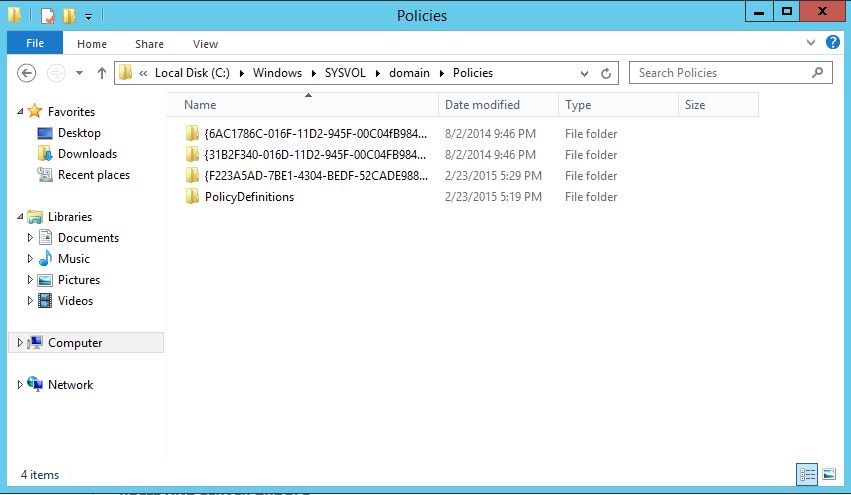Select the {31B2F340-016D-11D2... folder icon
The height and width of the screenshot is (495, 851).
pos(192,154)
